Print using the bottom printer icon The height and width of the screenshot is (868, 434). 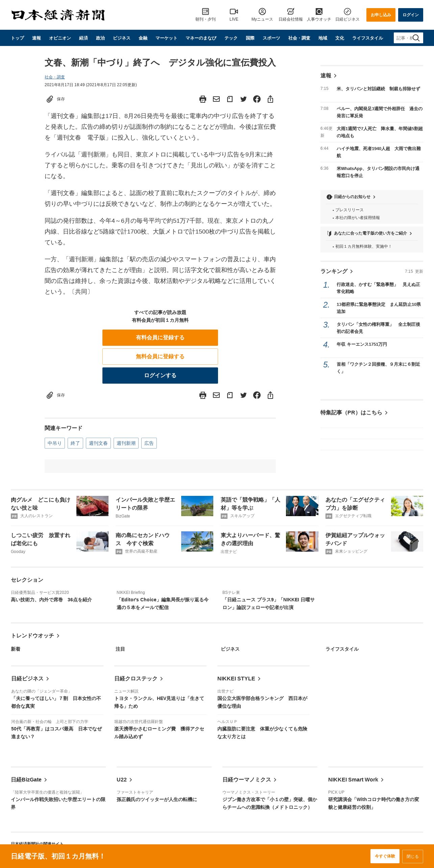(203, 395)
